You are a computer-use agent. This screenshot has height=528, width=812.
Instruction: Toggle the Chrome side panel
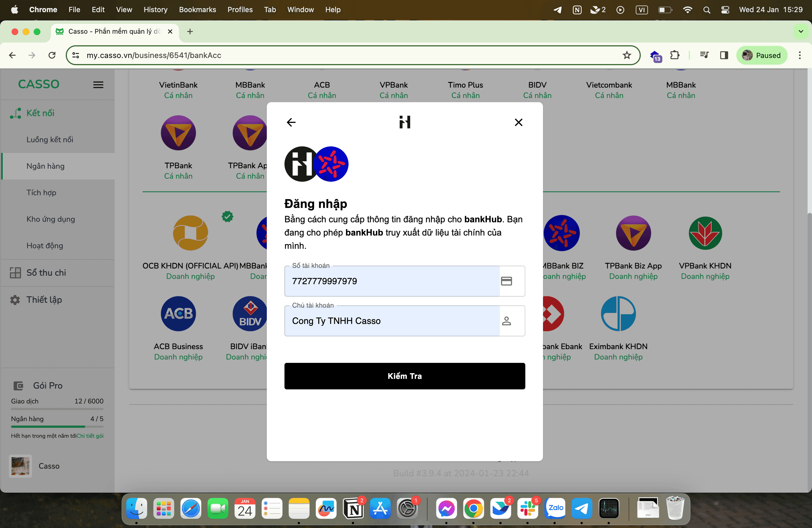(724, 55)
